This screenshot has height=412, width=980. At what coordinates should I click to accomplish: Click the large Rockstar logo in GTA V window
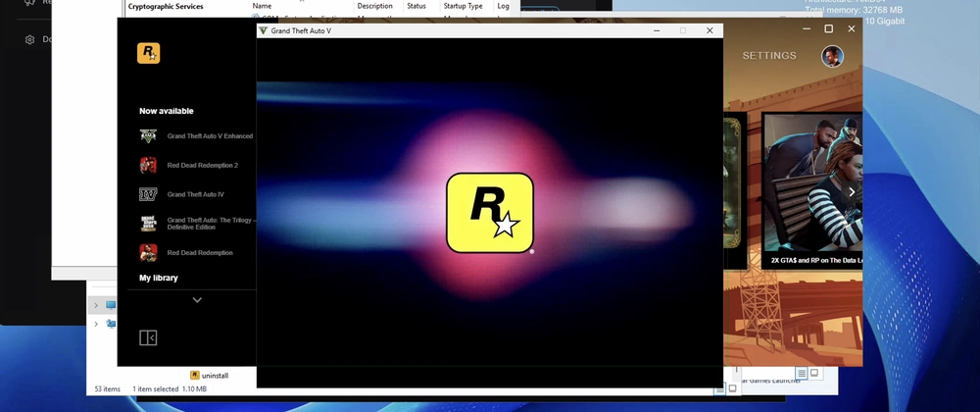click(x=489, y=213)
